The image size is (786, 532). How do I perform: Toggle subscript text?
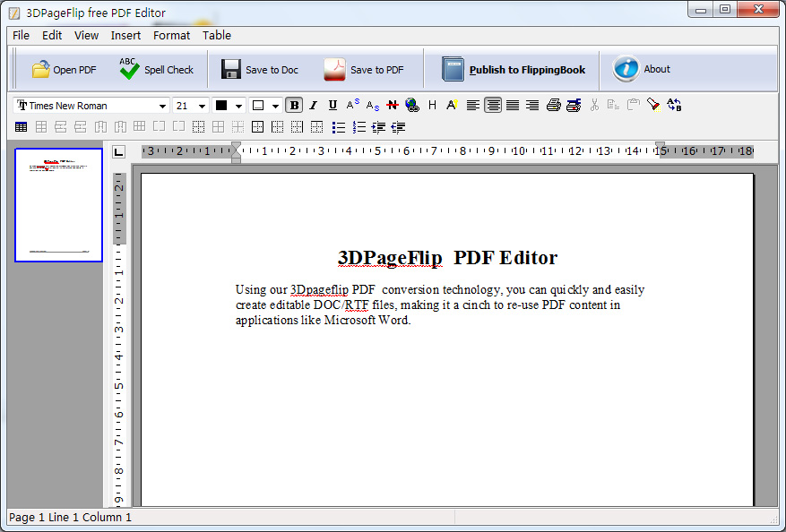(x=373, y=106)
